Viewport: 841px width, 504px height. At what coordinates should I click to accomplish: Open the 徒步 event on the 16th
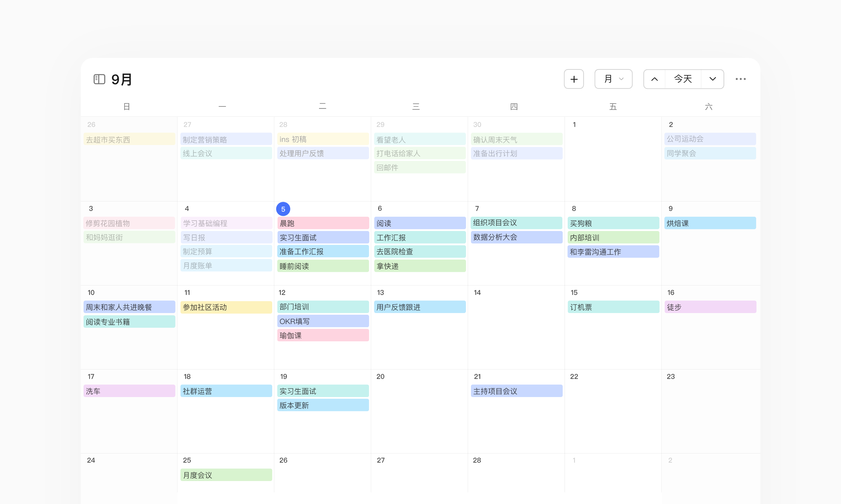[710, 307]
